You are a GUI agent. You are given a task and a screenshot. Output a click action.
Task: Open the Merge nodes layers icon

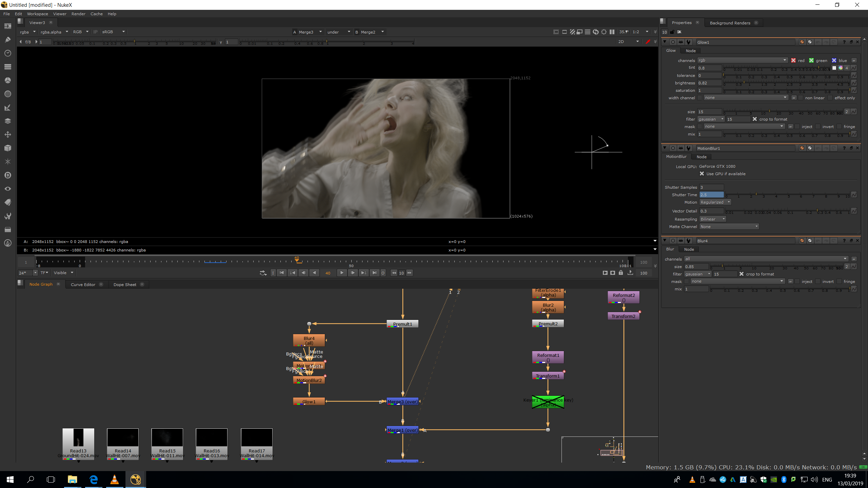pyautogui.click(x=7, y=121)
